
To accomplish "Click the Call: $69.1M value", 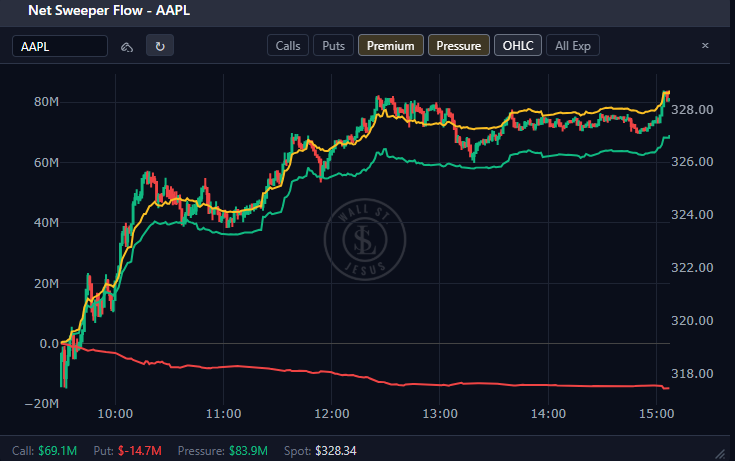I will pos(45,451).
